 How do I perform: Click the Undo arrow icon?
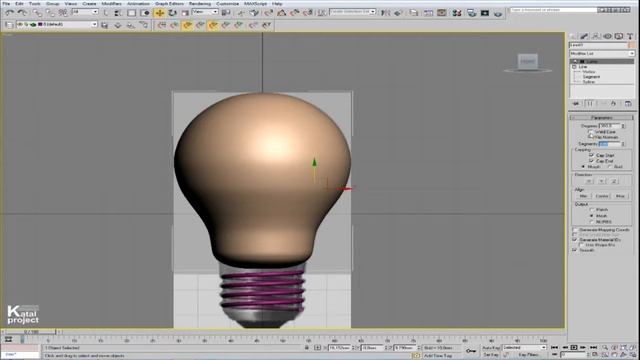click(x=10, y=13)
